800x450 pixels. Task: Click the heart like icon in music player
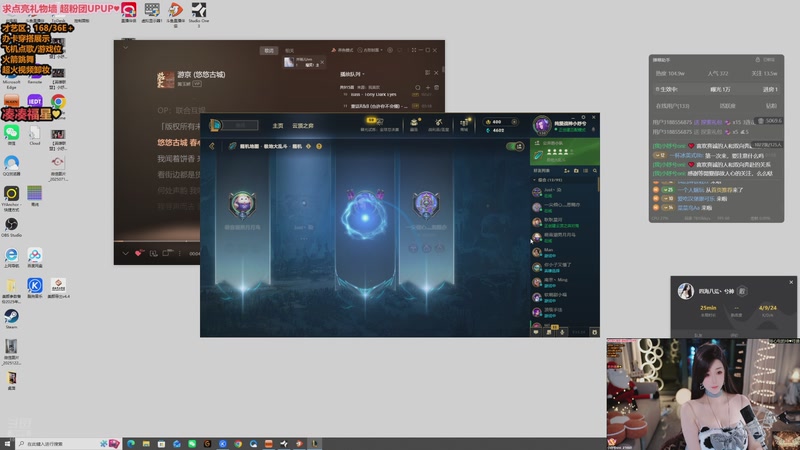tap(139, 253)
